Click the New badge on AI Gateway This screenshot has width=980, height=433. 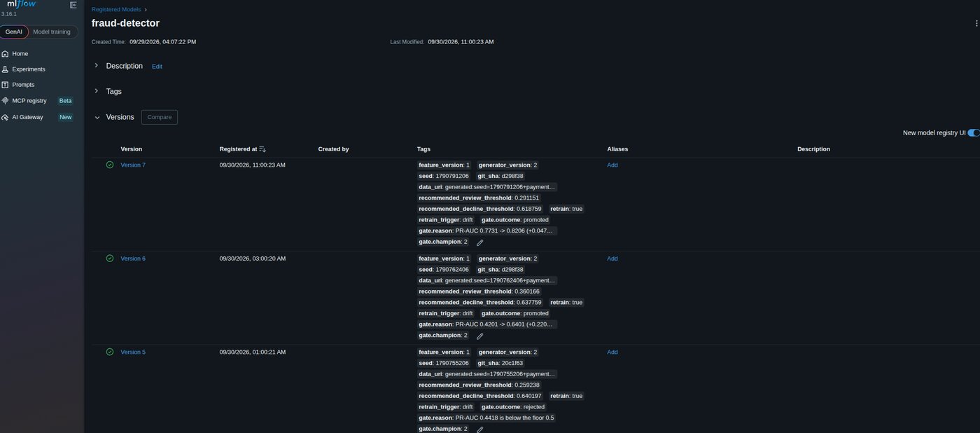65,117
